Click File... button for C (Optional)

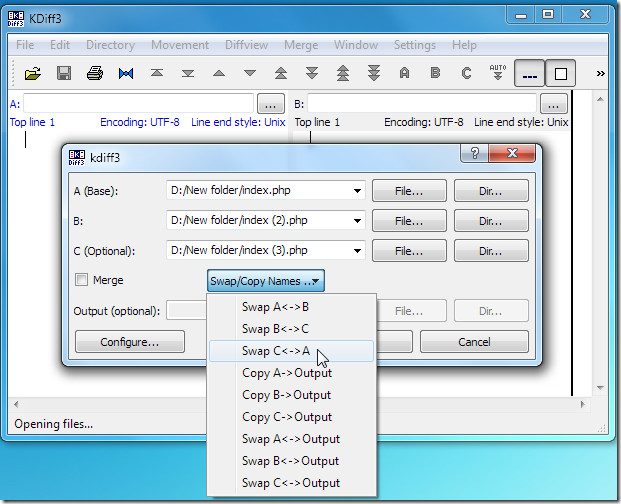coord(409,251)
